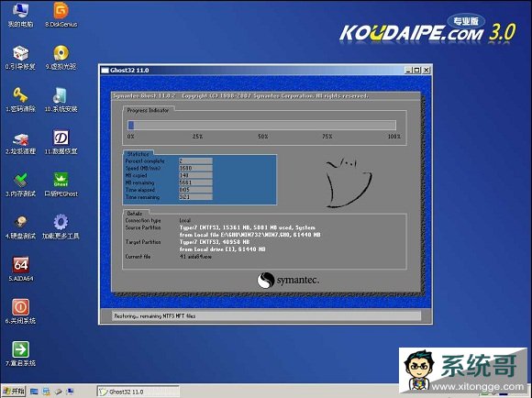Click the Connection type Local value
The image size is (532, 398).
pos(185,220)
